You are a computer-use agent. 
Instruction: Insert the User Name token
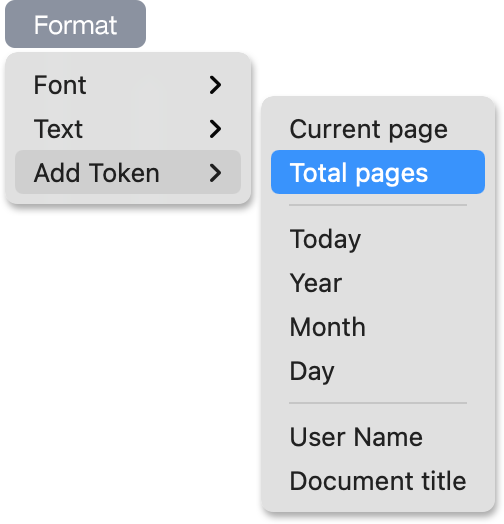378,436
